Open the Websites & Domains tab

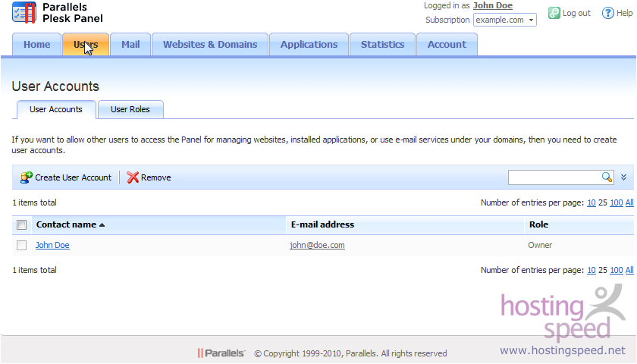click(210, 44)
